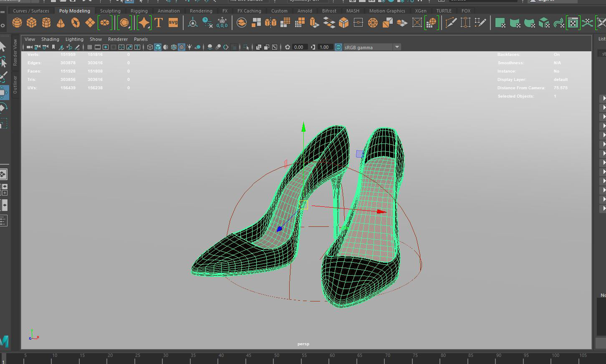Open the Lighting panel menu
The width and height of the screenshot is (606, 364).
(x=74, y=39)
